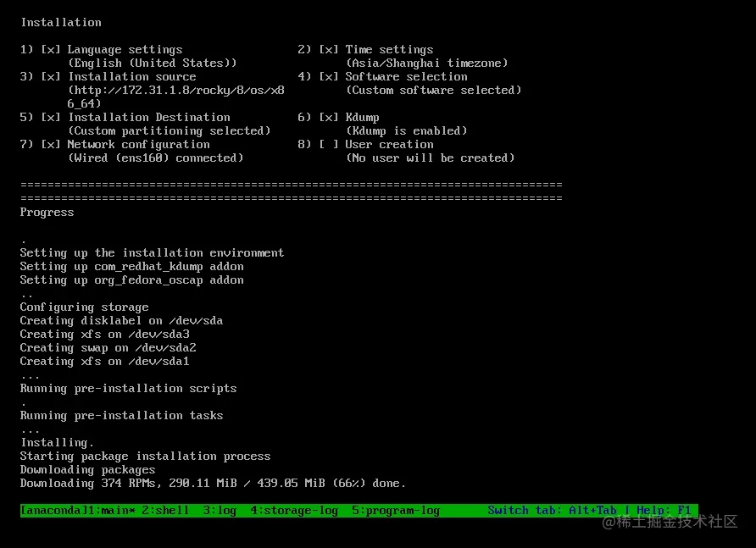Image resolution: width=756 pixels, height=548 pixels.
Task: Toggle the Network configuration [x] checkbox
Action: pos(51,144)
